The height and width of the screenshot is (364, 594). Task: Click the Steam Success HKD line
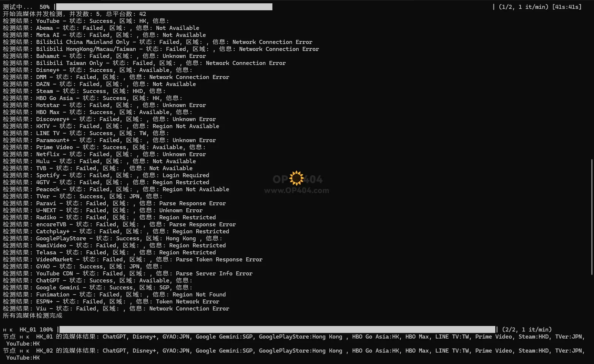tap(84, 91)
